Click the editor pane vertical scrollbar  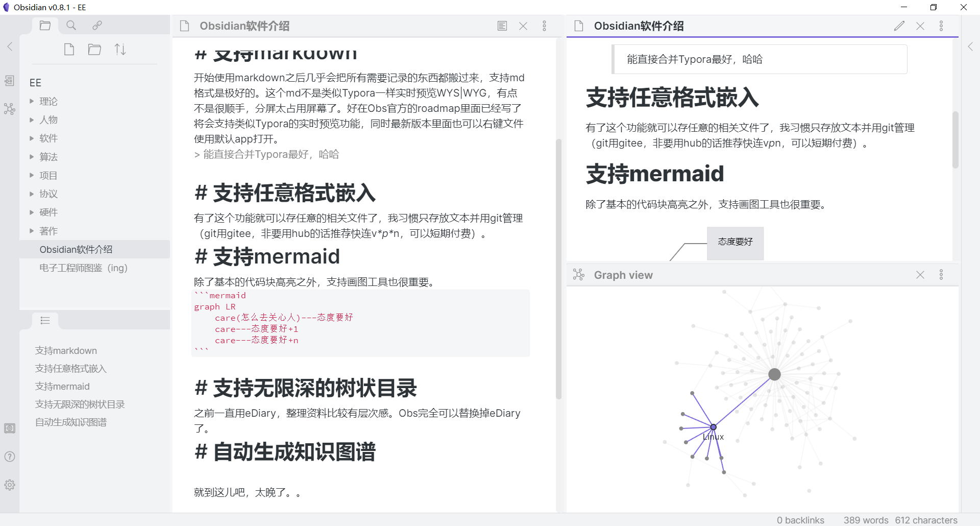[x=558, y=269]
